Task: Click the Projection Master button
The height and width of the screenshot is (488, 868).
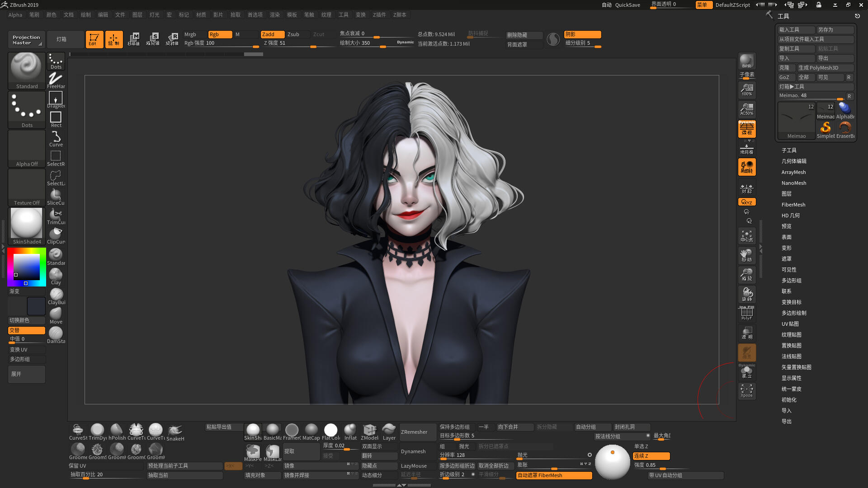Action: pyautogui.click(x=26, y=40)
